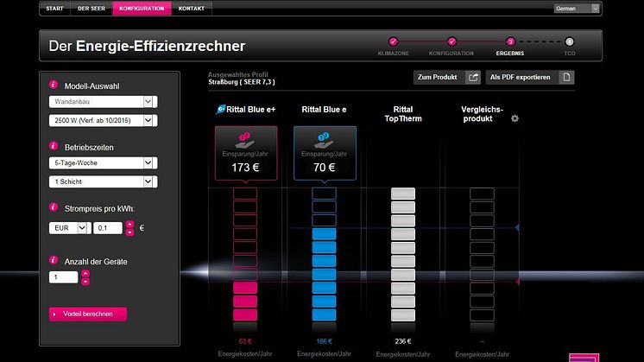
Task: Open the DER SEER page
Action: tap(92, 9)
